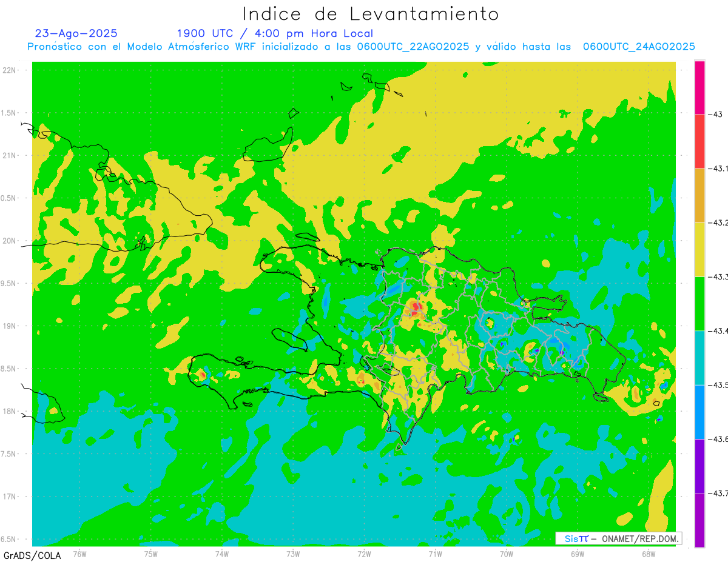The image size is (728, 562).
Task: Click the "-43.4" color scale label
Action: coord(718,330)
